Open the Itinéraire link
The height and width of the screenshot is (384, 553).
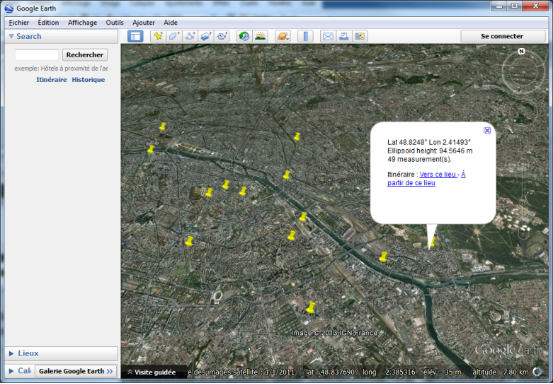(x=51, y=79)
